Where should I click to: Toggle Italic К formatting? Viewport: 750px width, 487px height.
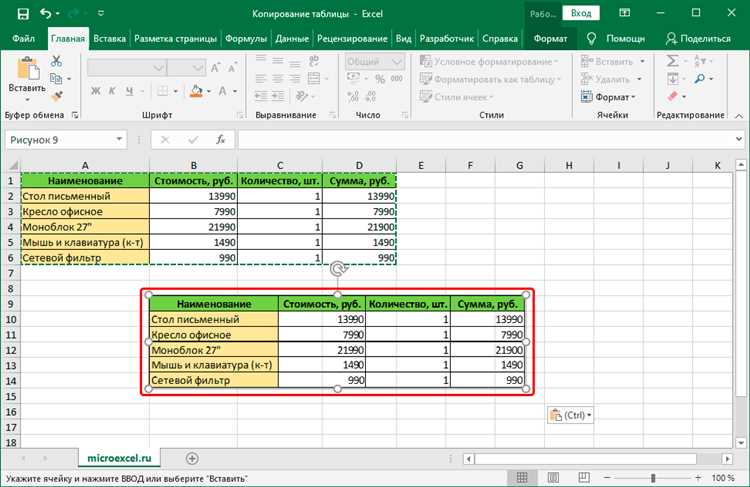[112, 91]
